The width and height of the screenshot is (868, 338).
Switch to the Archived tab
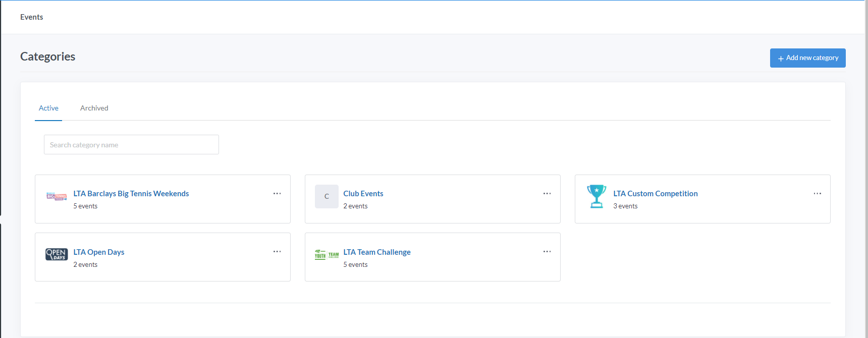(x=94, y=108)
